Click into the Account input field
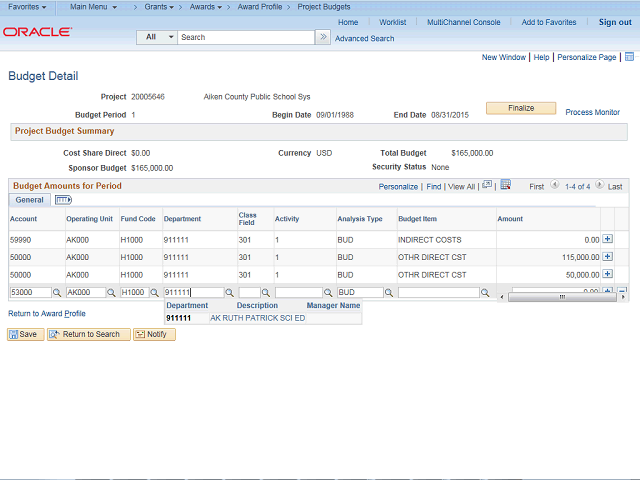This screenshot has height=480, width=640. [x=28, y=293]
